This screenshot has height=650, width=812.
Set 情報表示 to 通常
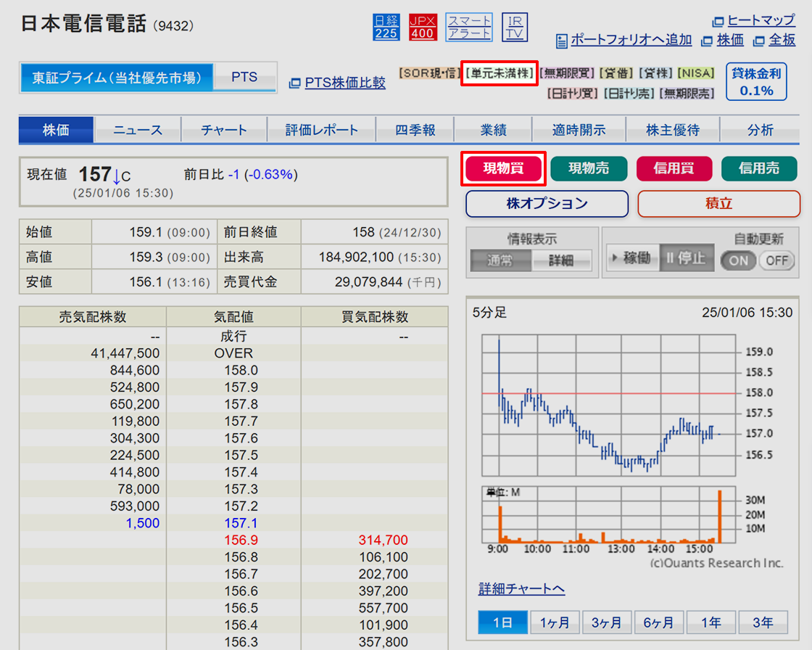click(x=500, y=260)
